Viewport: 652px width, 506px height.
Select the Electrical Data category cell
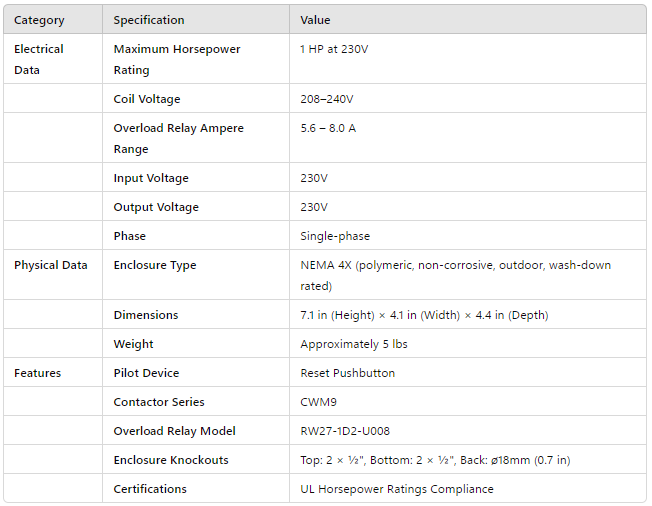pyautogui.click(x=39, y=59)
